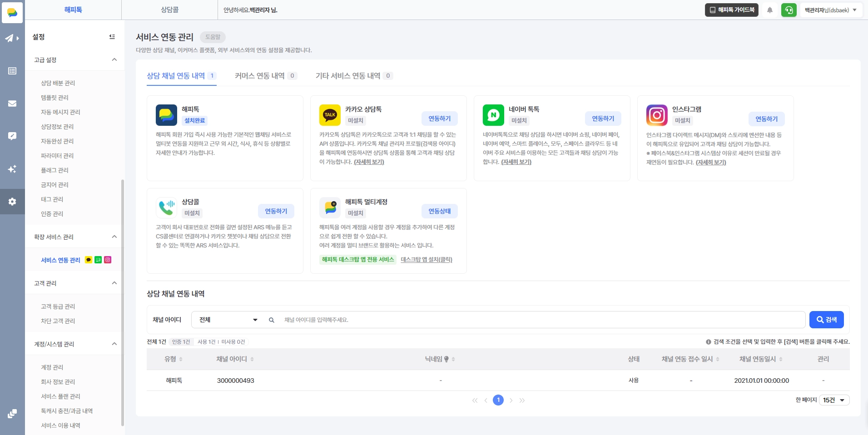
Task: Open 자동 메시지 관리 in the sidebar
Action: [x=60, y=112]
